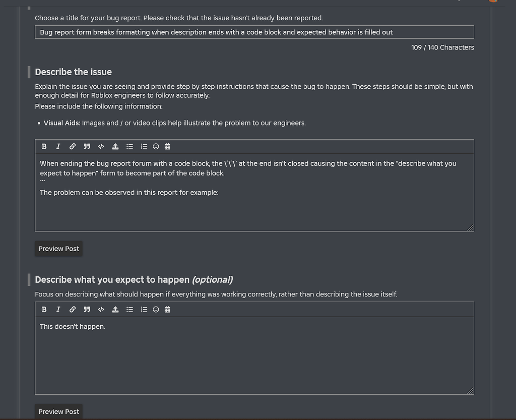Insert date via calendar icon in issue toolbar
This screenshot has height=420, width=516.
(x=167, y=147)
